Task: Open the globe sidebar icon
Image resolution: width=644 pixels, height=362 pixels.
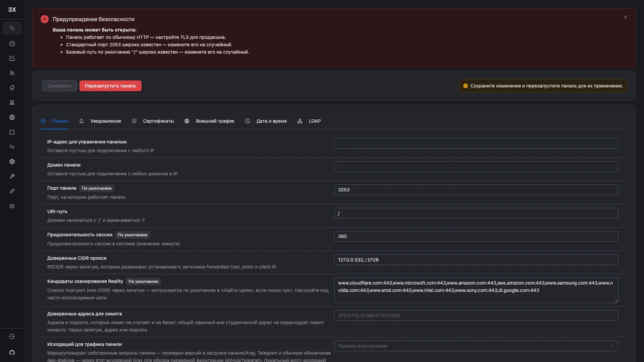Action: pyautogui.click(x=12, y=117)
